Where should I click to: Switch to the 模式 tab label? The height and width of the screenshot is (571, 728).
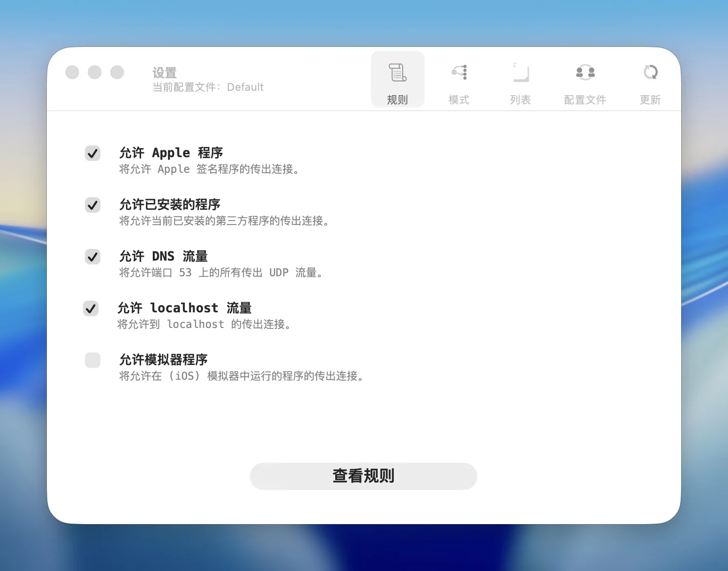click(x=459, y=100)
